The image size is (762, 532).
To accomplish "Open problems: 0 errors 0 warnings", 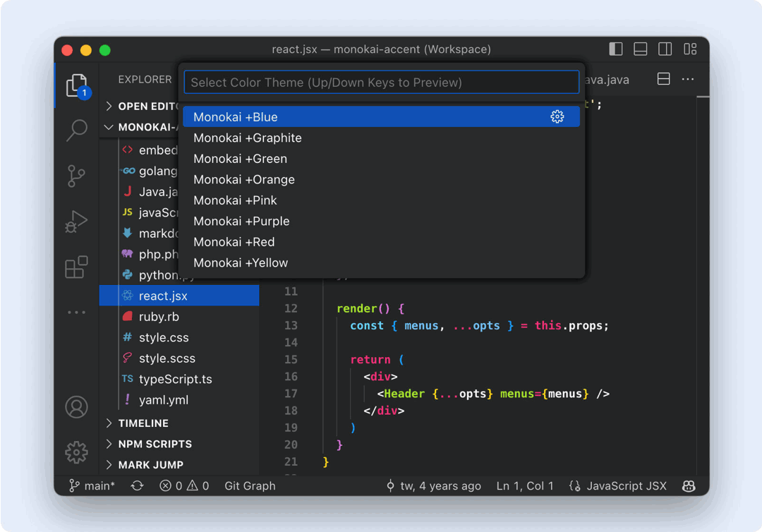I will [x=184, y=486].
